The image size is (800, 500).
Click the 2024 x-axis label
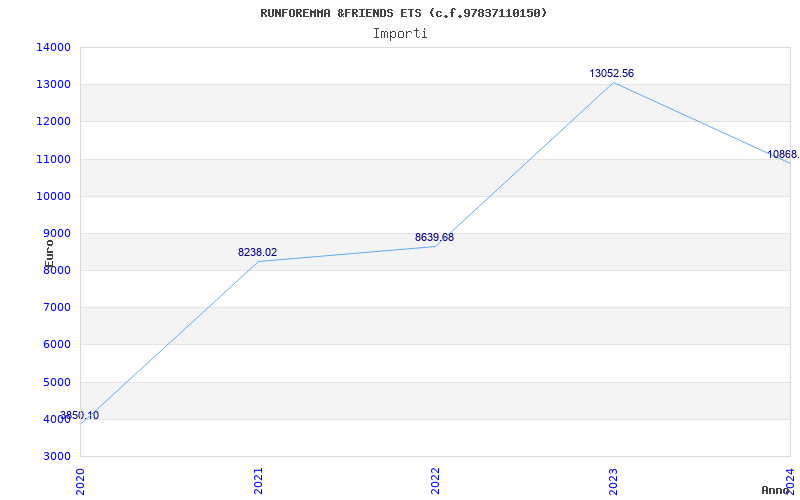(790, 481)
